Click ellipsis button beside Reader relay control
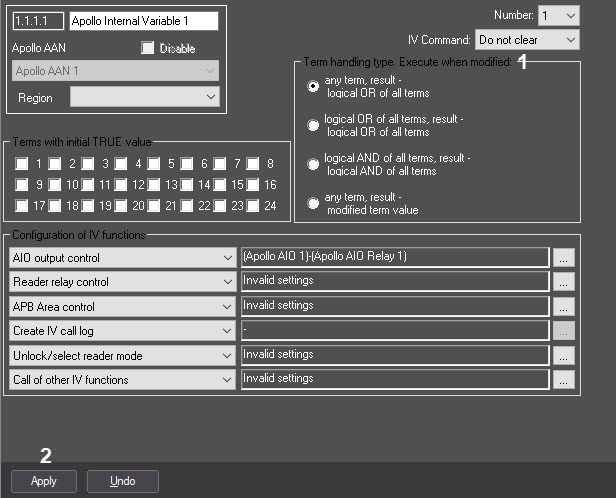This screenshot has height=498, width=616. coord(565,282)
